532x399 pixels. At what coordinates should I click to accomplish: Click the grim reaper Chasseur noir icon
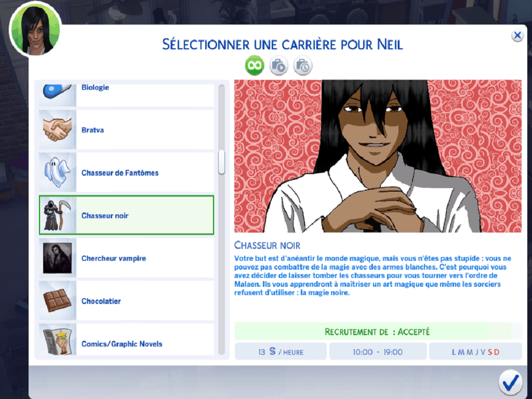pos(58,215)
